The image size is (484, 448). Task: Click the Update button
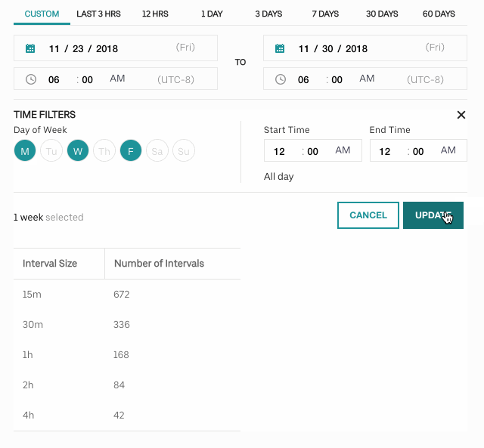[433, 215]
